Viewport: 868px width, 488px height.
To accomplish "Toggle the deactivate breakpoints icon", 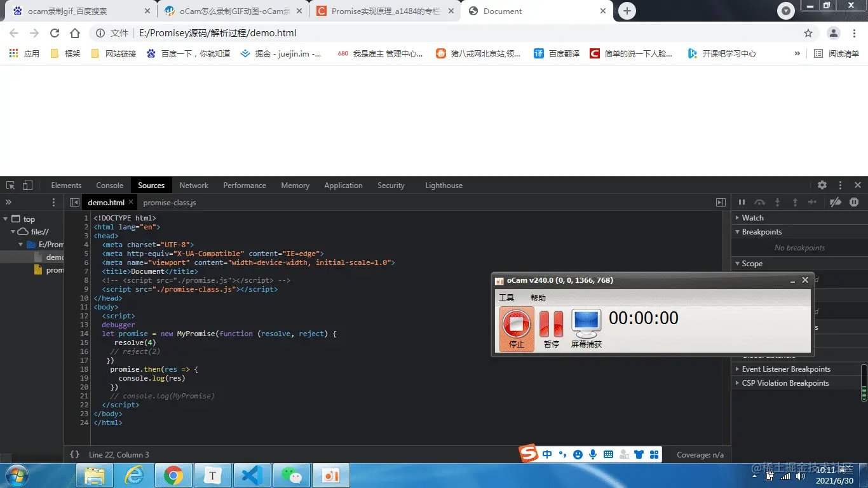I will [x=836, y=202].
